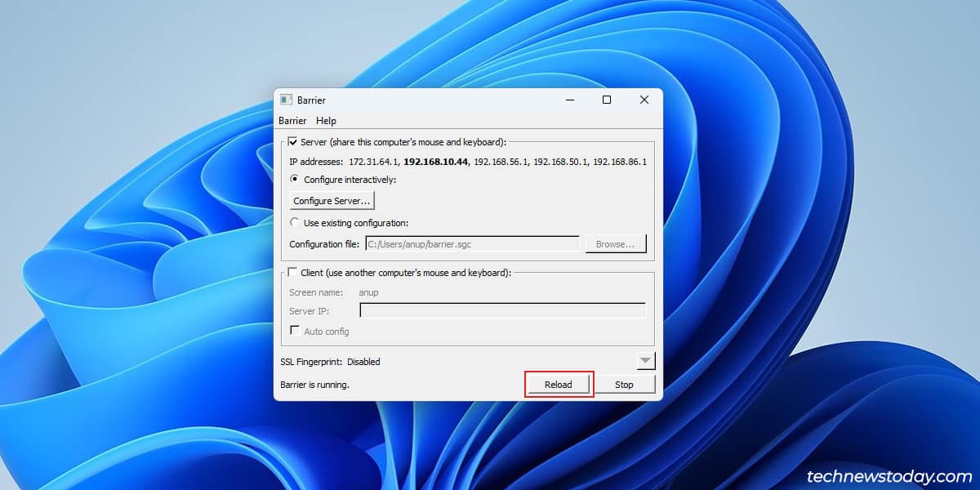Click the Configure Server button
This screenshot has height=490, width=980.
[332, 201]
